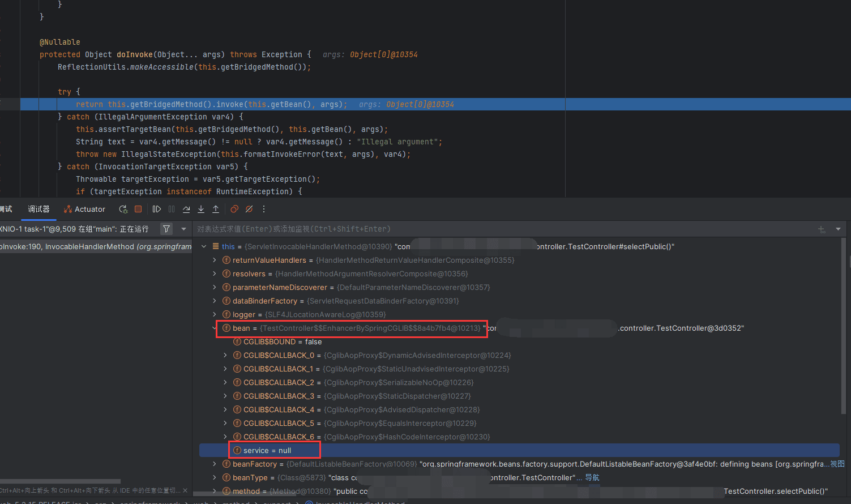Viewport: 851px width, 504px height.
Task: Stop the debug session
Action: [138, 209]
